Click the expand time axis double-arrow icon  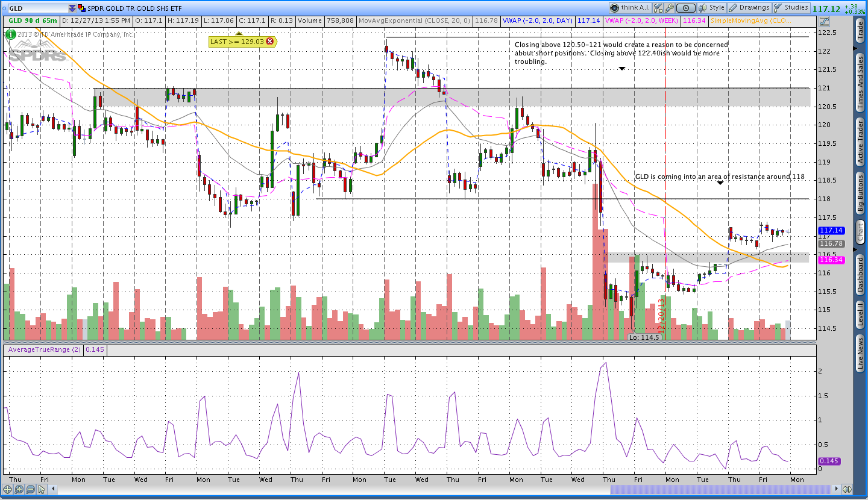tap(847, 489)
